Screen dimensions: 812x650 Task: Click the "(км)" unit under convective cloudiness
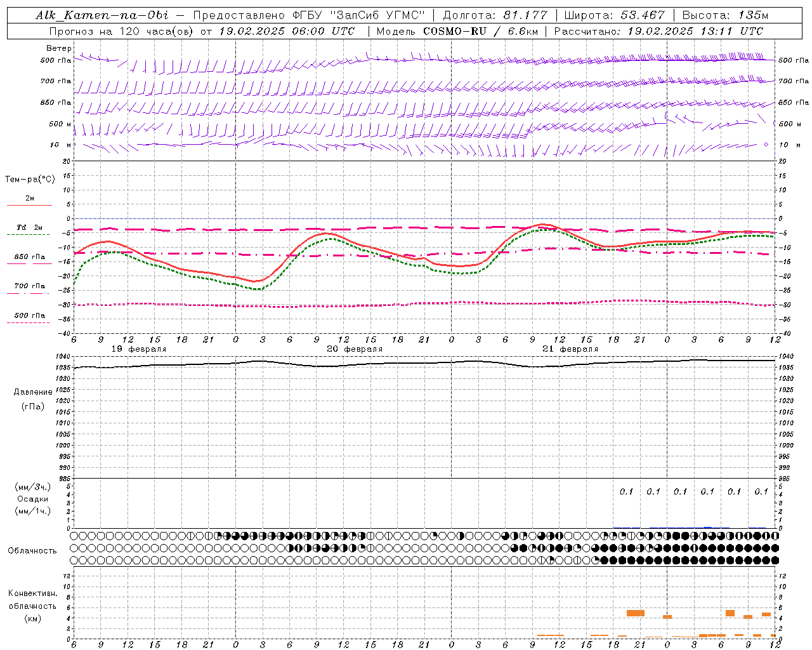(32, 618)
